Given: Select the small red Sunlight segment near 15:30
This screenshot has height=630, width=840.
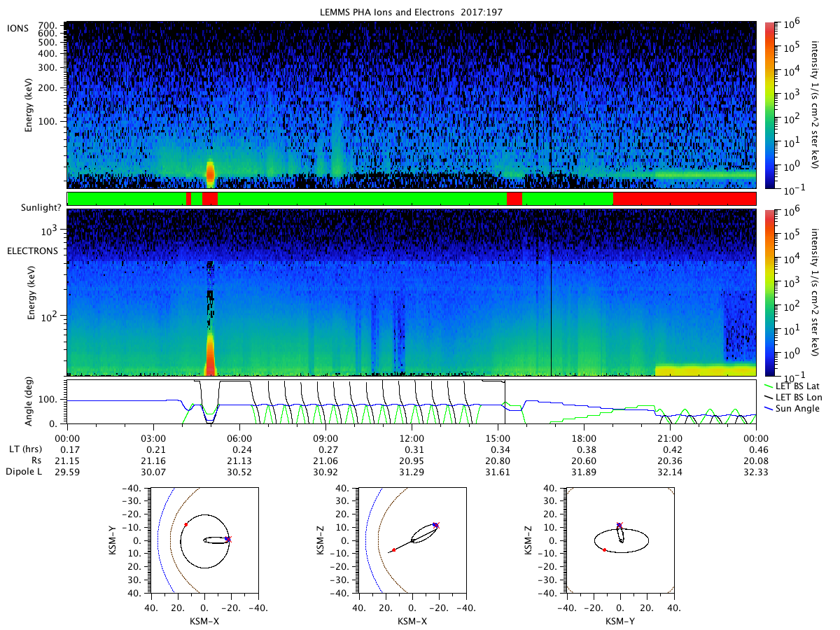Looking at the screenshot, I should coord(514,198).
